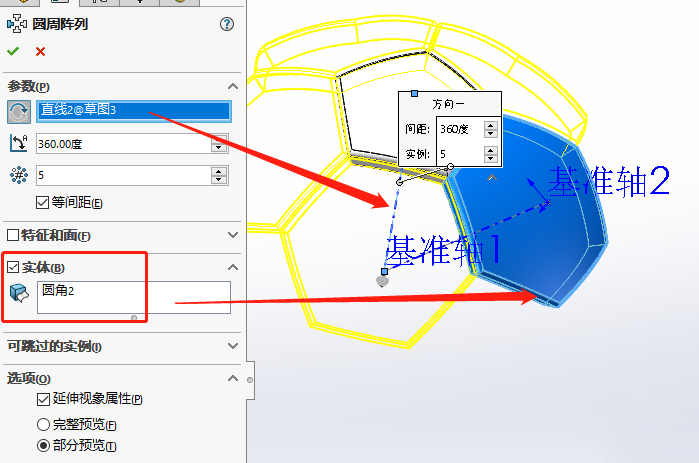Viewport: 699px width, 463px height.
Task: Select the 完整预览 radio button
Action: click(x=43, y=424)
